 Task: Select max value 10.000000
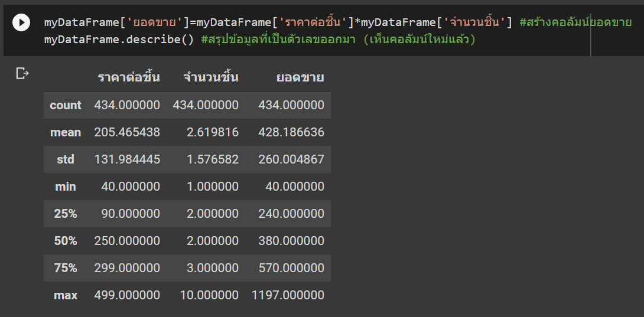point(210,295)
